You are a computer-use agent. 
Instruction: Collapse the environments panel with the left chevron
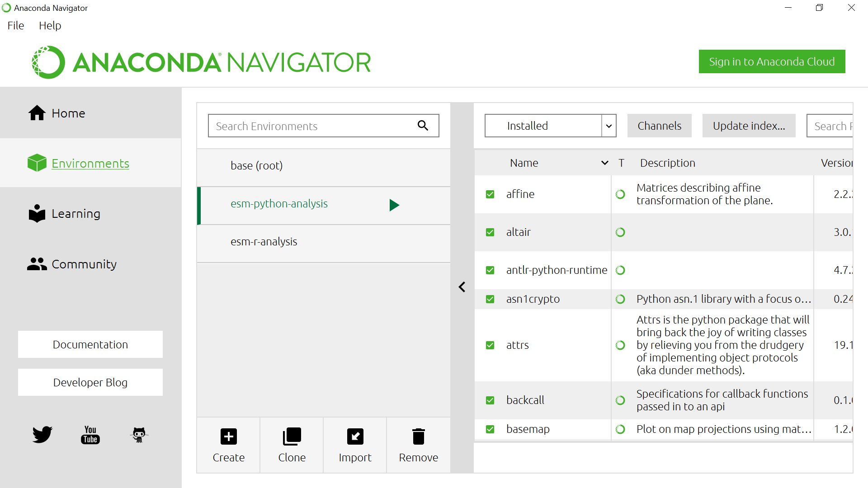(x=462, y=287)
